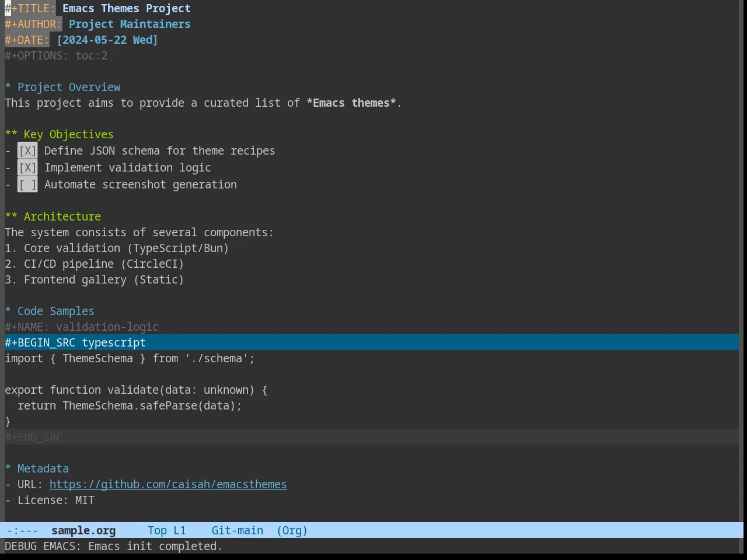Click the [2024-05-22 Wed] timestamp
The image size is (747, 560).
coord(107,40)
